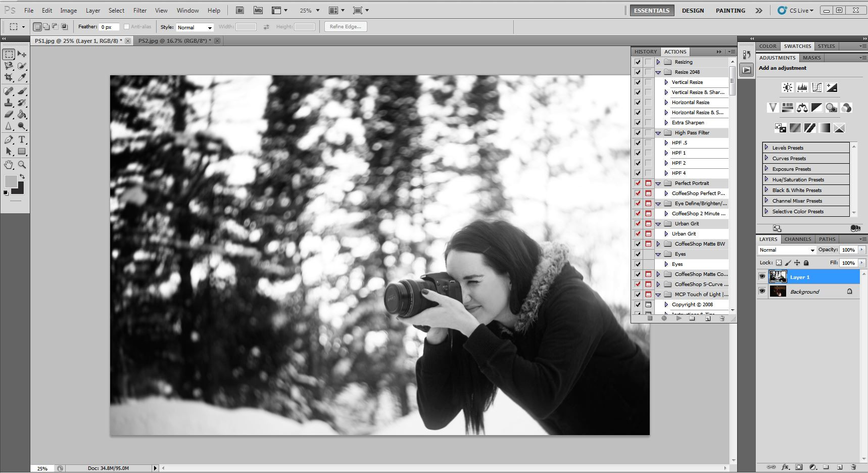This screenshot has height=473, width=868.
Task: Select the Quick Selection tool
Action: click(22, 66)
